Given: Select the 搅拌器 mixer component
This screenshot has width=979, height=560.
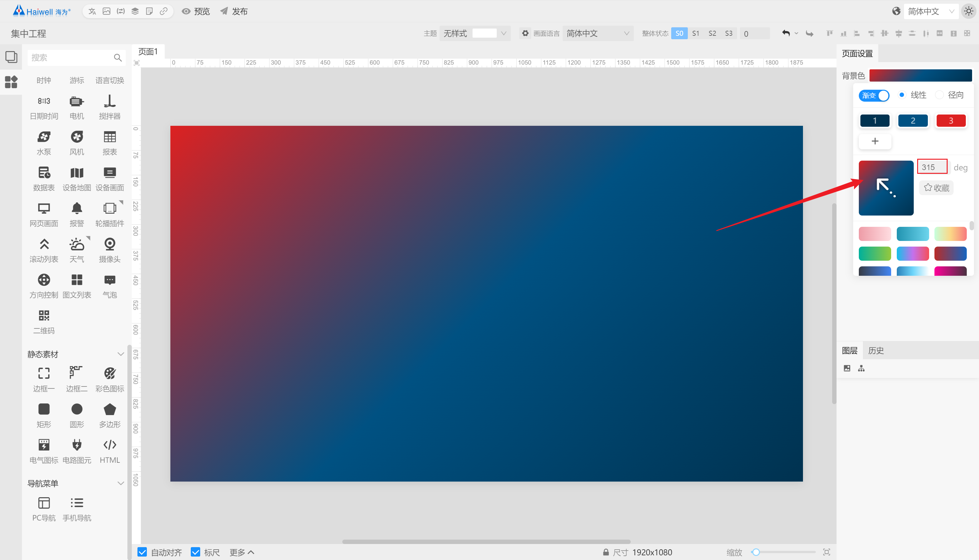Looking at the screenshot, I should click(x=110, y=108).
